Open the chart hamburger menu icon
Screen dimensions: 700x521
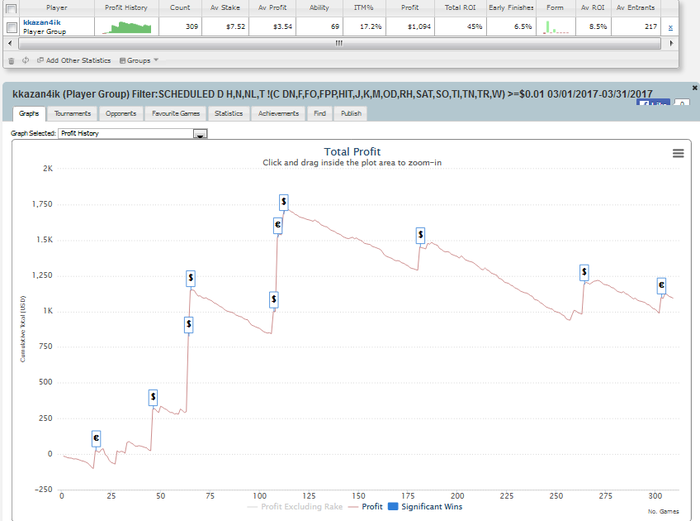pyautogui.click(x=678, y=153)
